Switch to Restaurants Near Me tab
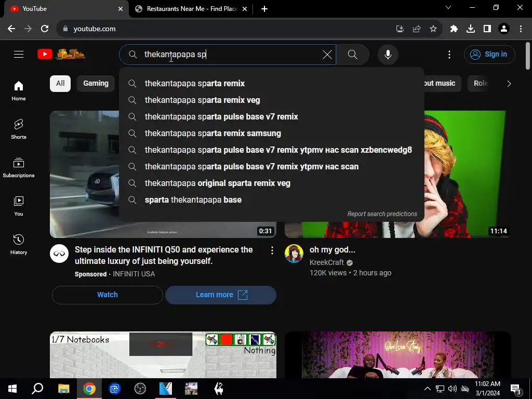The image size is (532, 399). click(191, 9)
